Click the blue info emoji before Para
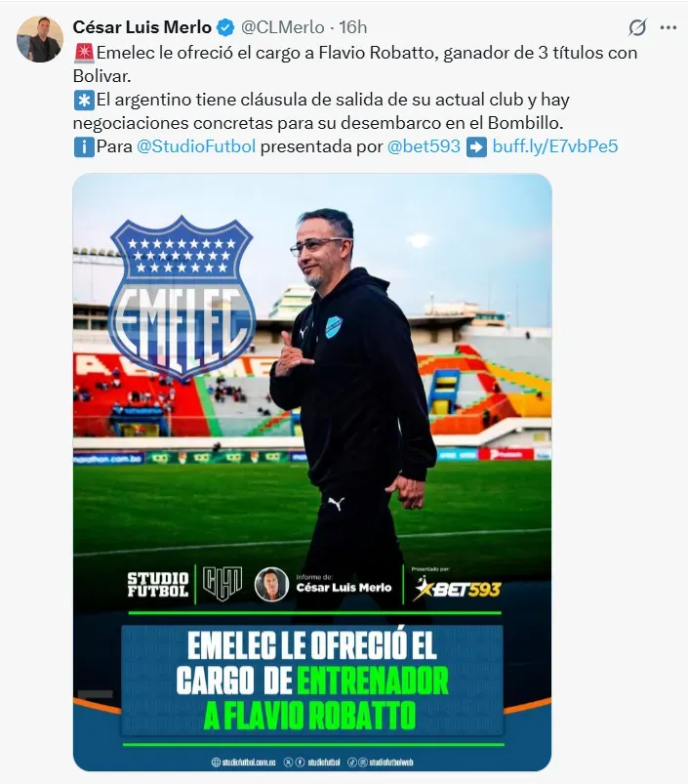 coord(84,147)
